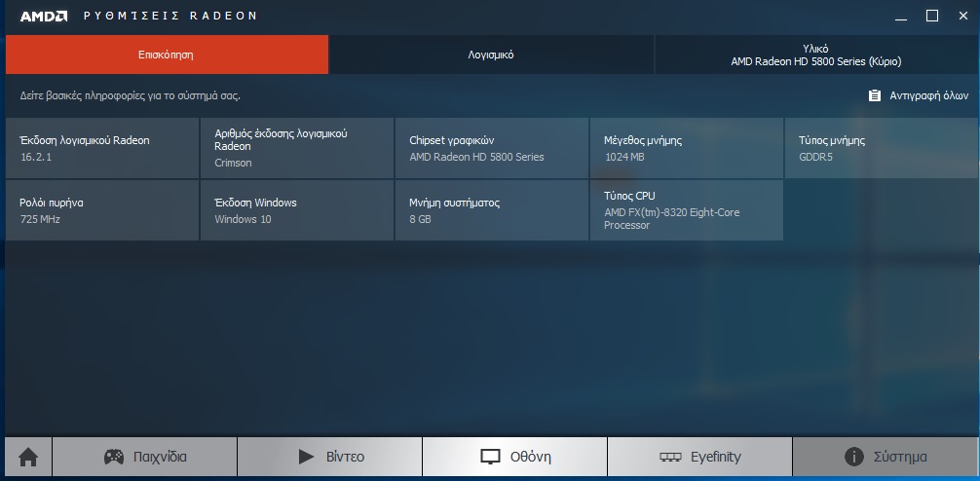The width and height of the screenshot is (980, 481).
Task: Open the Υλικό AMD Radeon HD 5800 tab
Action: pos(816,55)
